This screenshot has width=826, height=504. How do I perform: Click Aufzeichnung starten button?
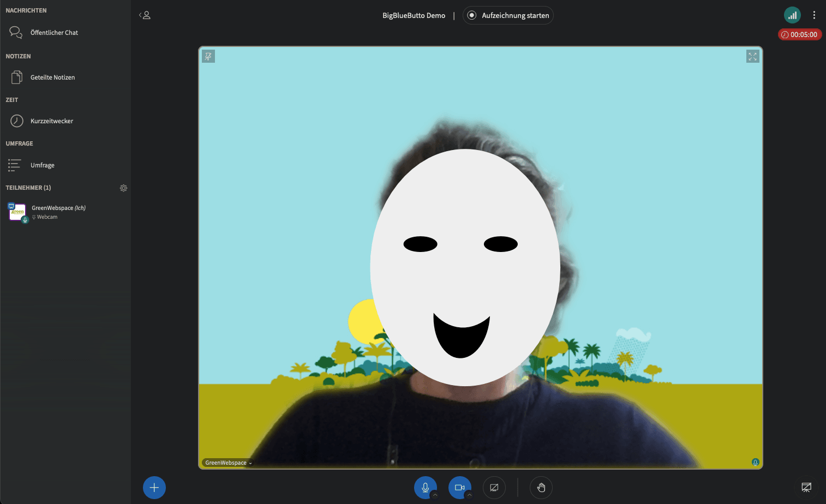(508, 15)
